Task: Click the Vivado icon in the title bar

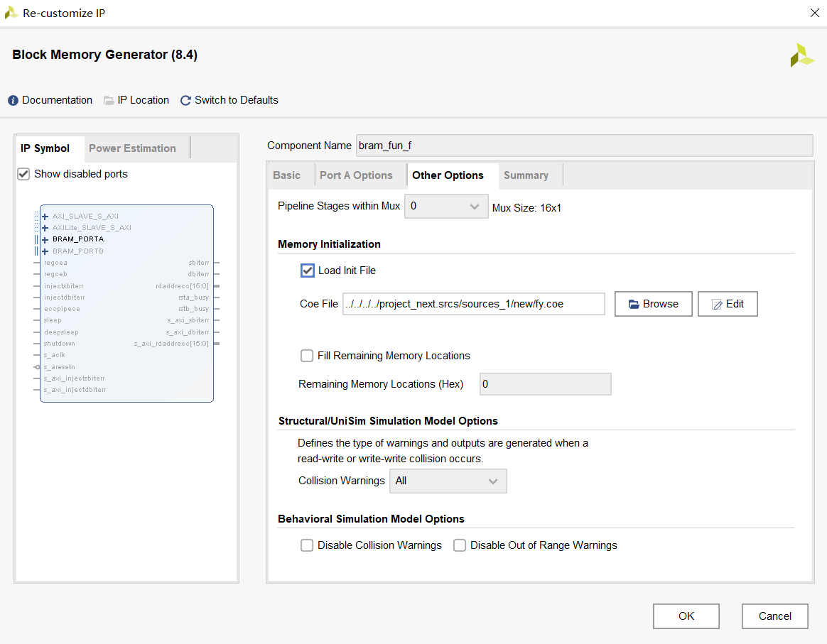Action: point(11,13)
